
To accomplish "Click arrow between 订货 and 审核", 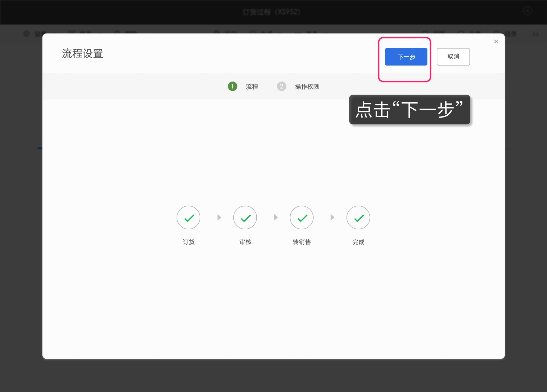I will (219, 217).
